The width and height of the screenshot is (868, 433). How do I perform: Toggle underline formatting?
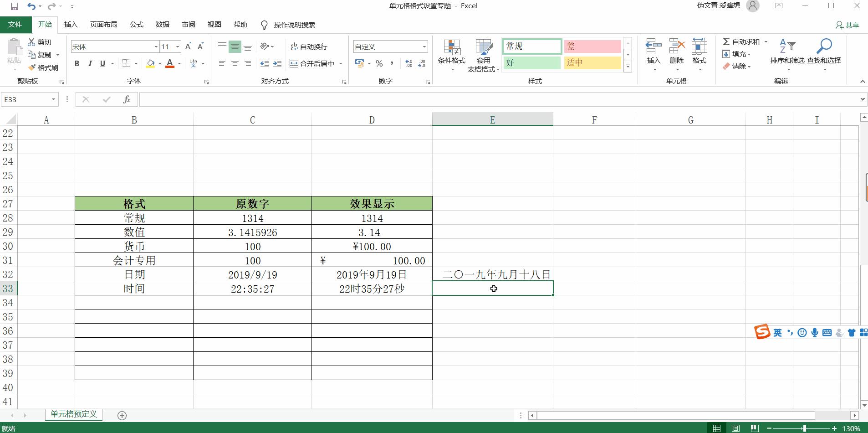click(x=102, y=63)
